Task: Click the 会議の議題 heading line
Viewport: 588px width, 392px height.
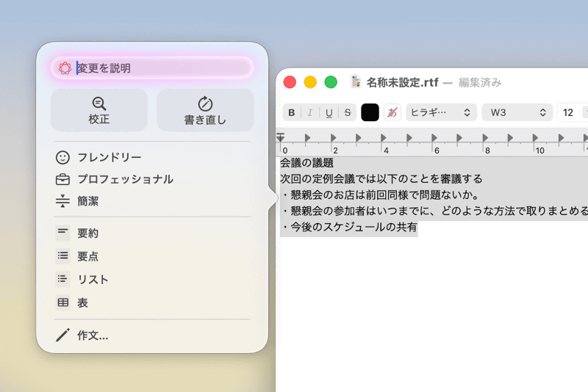Action: pos(306,163)
